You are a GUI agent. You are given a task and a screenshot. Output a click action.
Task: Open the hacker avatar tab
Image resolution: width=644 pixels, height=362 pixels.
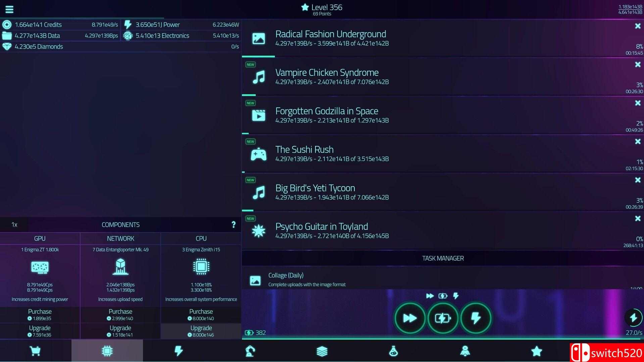(x=465, y=351)
